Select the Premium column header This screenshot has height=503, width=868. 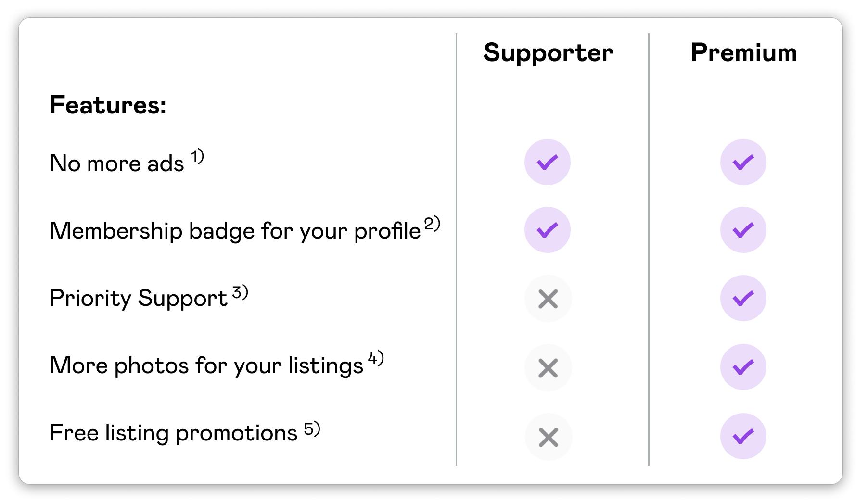click(x=744, y=52)
